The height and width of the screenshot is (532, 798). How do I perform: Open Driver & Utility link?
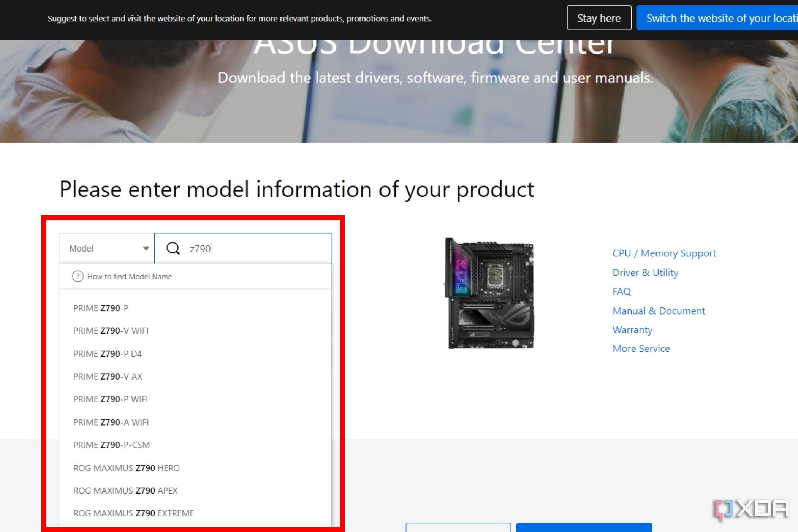[x=645, y=272]
